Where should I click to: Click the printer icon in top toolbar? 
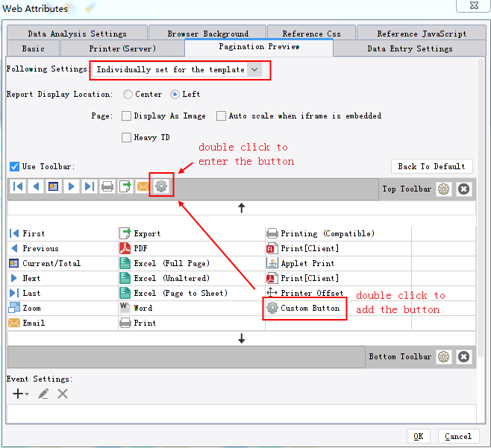click(107, 187)
